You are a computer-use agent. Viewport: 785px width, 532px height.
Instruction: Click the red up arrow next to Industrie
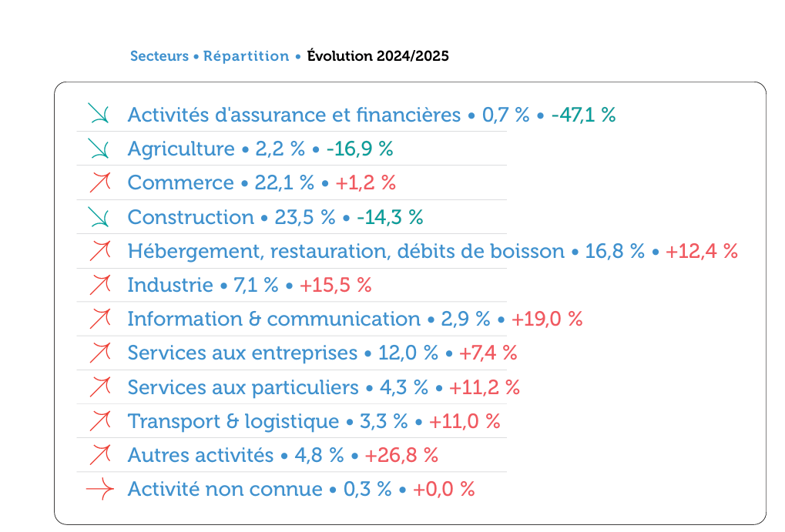(x=99, y=284)
